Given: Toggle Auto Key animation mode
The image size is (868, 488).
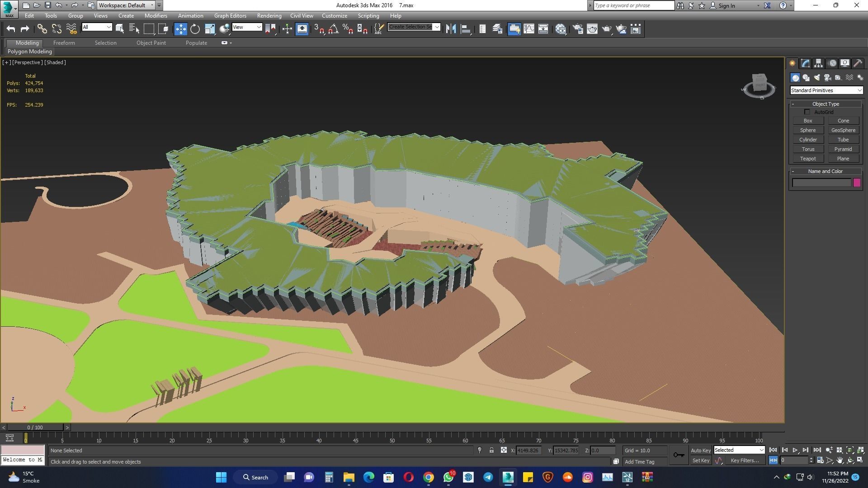Looking at the screenshot, I should (x=700, y=450).
